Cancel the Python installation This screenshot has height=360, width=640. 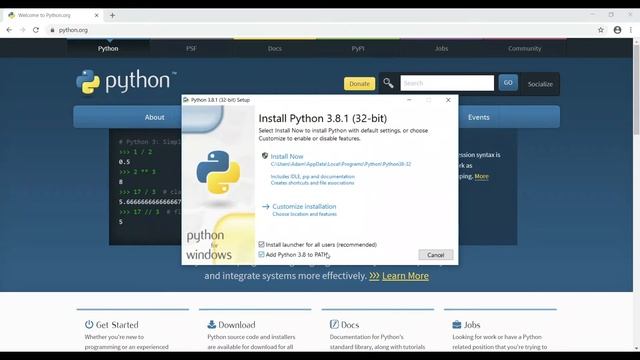coord(436,255)
